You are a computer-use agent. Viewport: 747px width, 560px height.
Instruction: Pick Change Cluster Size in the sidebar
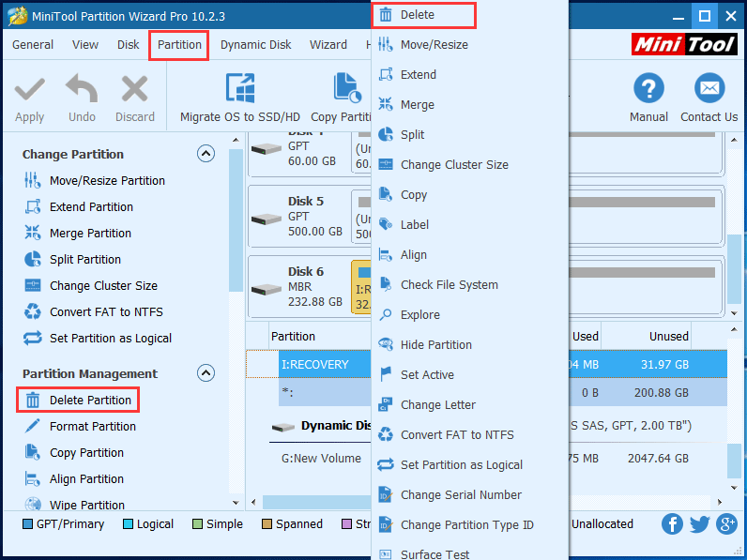[91, 285]
